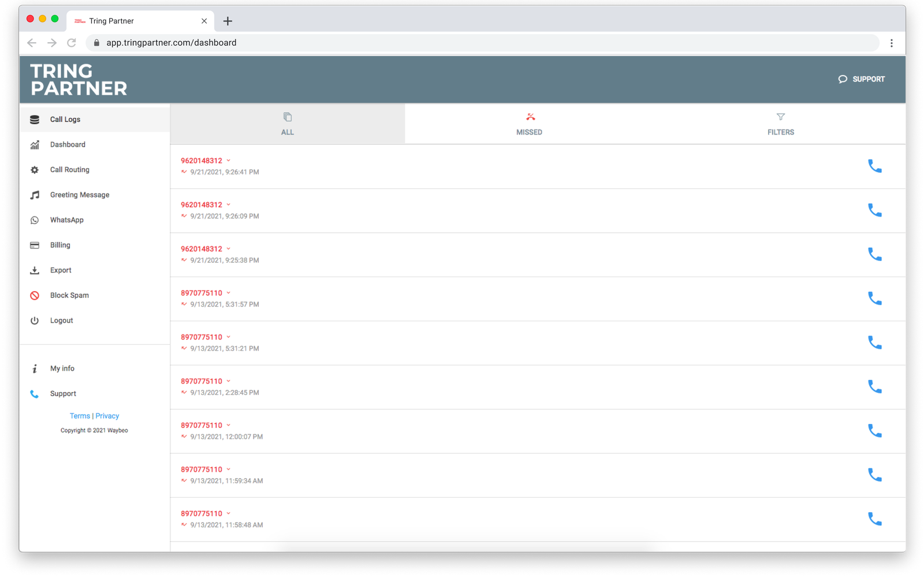
Task: Click the Call Routing gear icon
Action: tap(35, 170)
